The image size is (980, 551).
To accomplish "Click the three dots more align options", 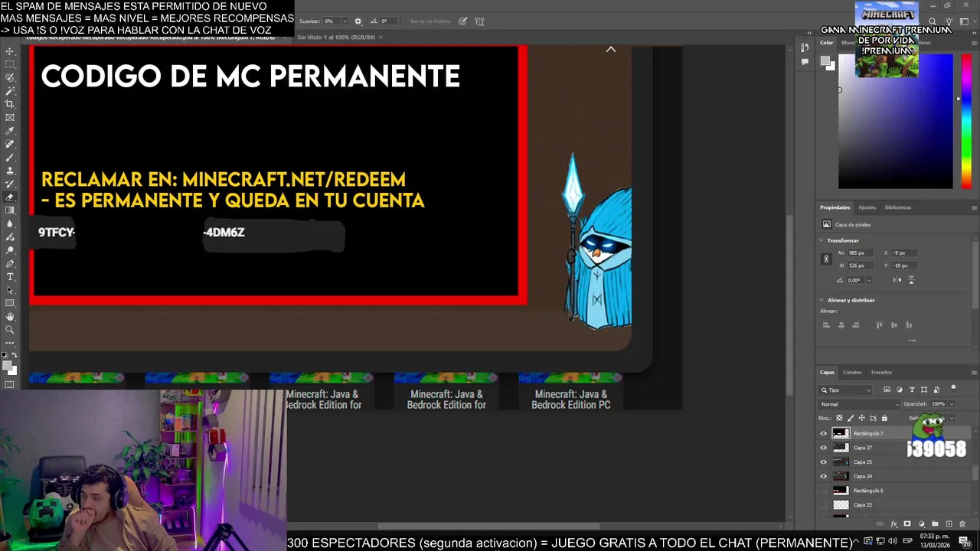I will 912,341.
